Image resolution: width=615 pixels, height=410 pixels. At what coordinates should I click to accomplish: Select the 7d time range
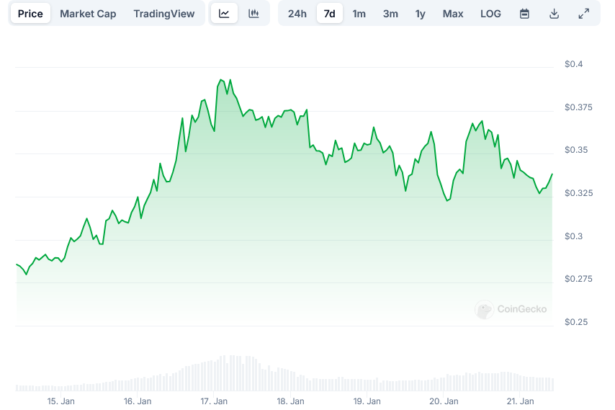(329, 14)
